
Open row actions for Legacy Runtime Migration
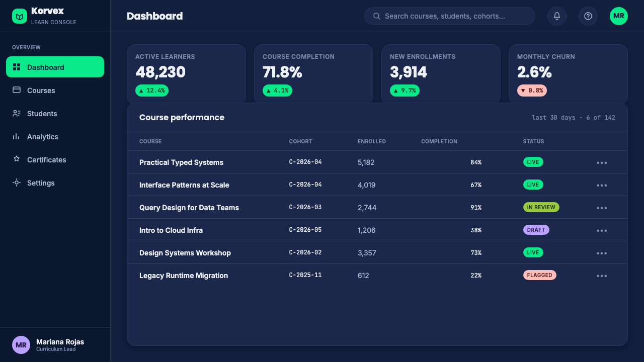(602, 276)
